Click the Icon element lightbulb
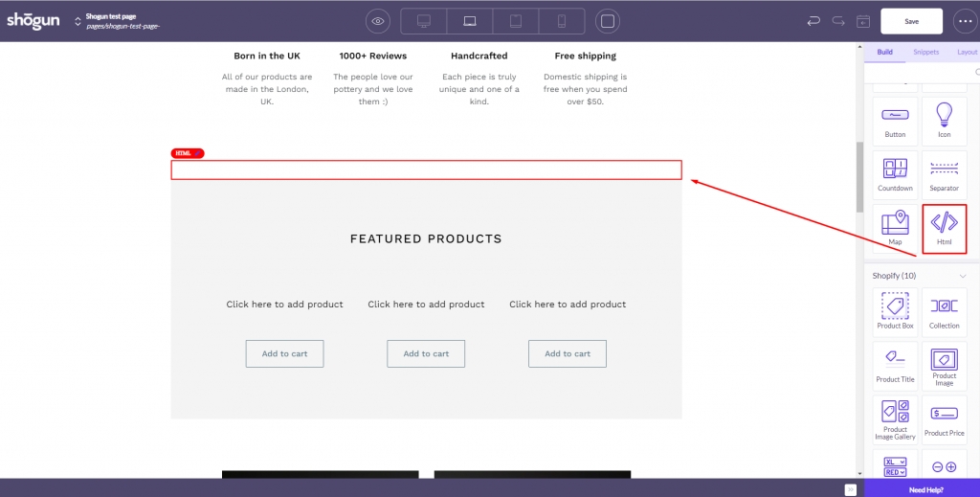Image resolution: width=980 pixels, height=497 pixels. pos(944,121)
